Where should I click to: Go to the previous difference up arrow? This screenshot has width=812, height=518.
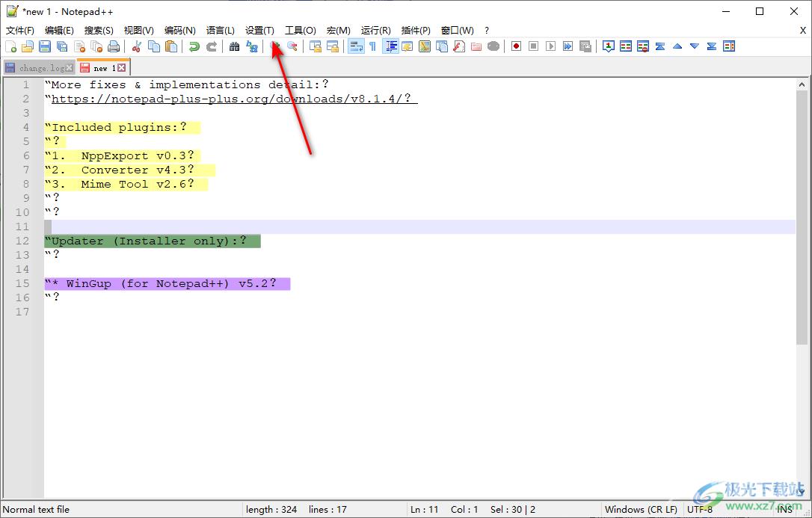click(677, 46)
